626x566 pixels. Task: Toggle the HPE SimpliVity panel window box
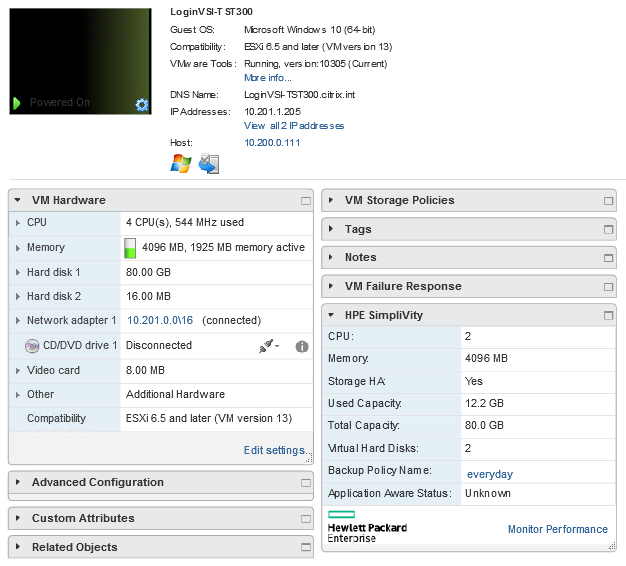point(609,316)
